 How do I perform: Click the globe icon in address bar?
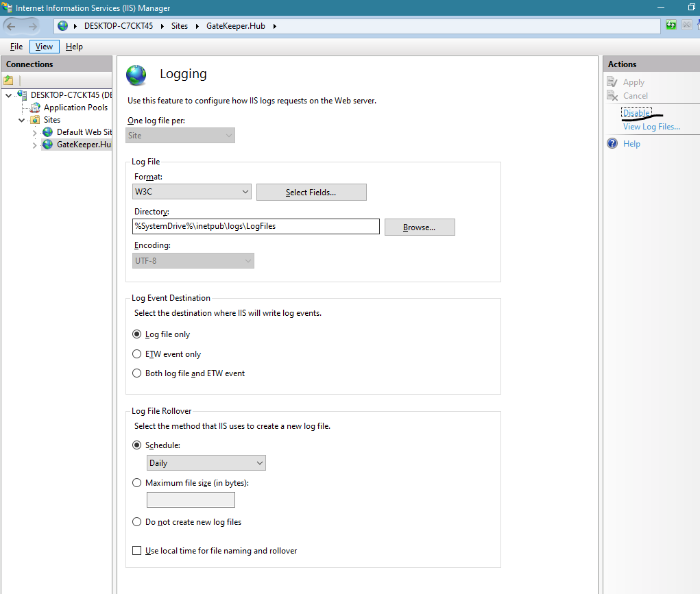coord(63,26)
